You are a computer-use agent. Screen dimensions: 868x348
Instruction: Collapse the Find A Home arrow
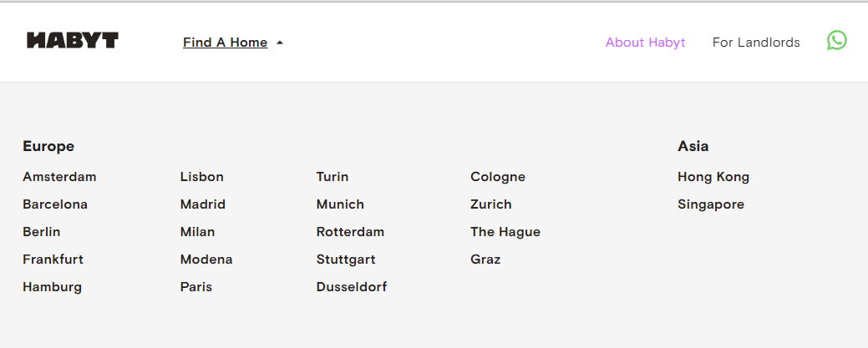[x=280, y=43]
